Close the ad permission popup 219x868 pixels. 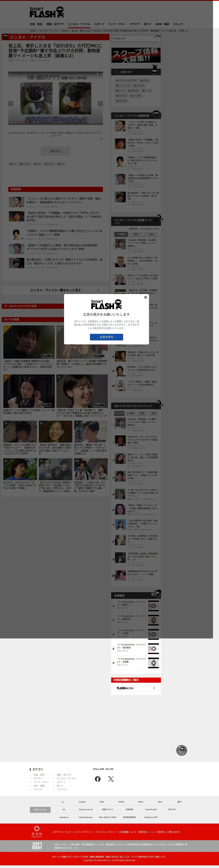click(146, 297)
